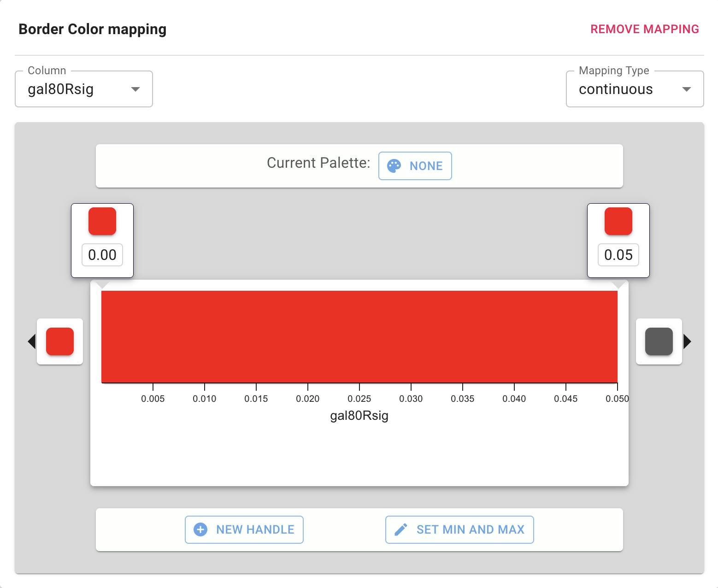Click the left arrow beside the red swatch

[31, 341]
